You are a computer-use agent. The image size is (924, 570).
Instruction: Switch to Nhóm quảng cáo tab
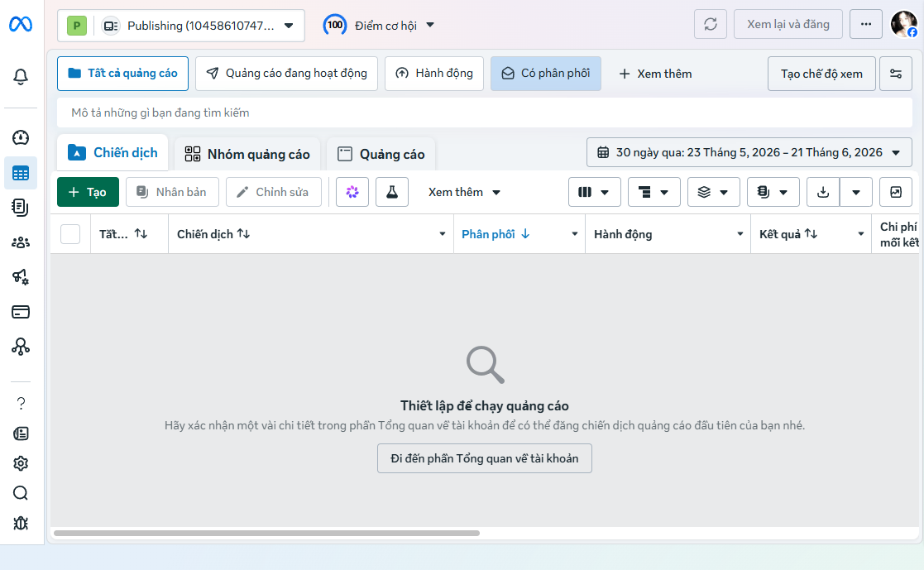(247, 154)
